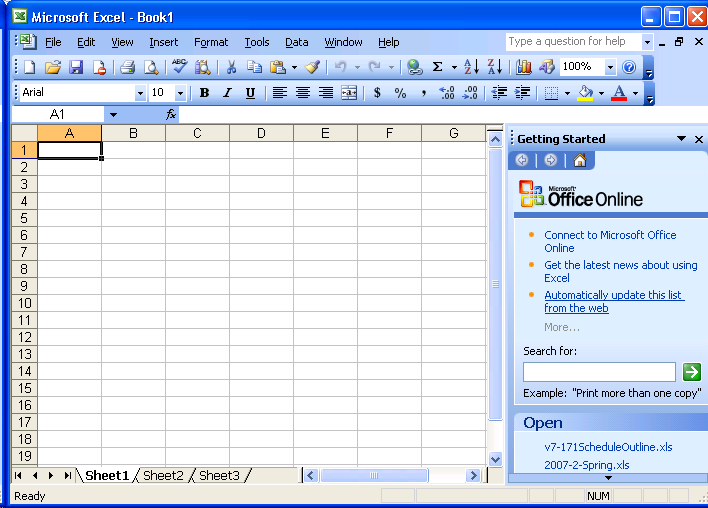Screen dimensions: 708x508
Task: Cut the selection with the scissors icon
Action: pos(231,67)
